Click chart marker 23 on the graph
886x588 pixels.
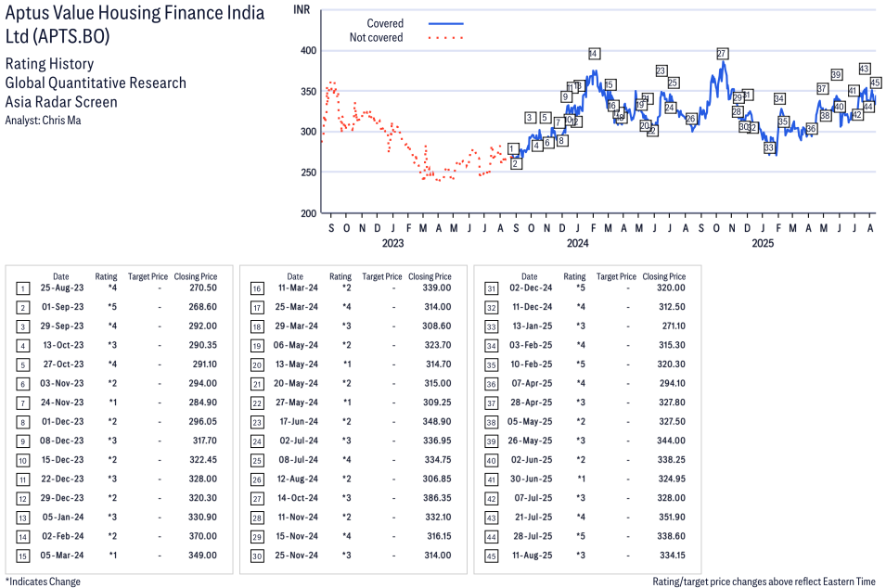[661, 70]
